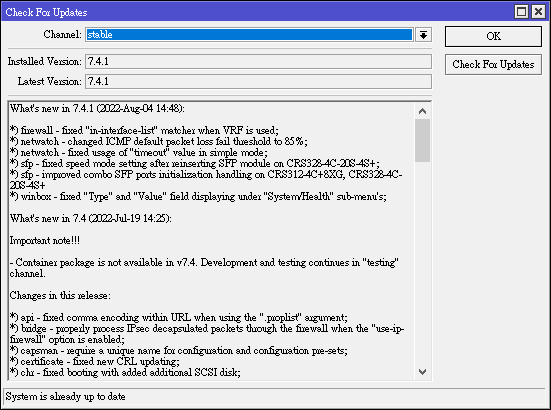The image size is (551, 410).
Task: Click the chr SCSI disk booting line
Action: 125,372
